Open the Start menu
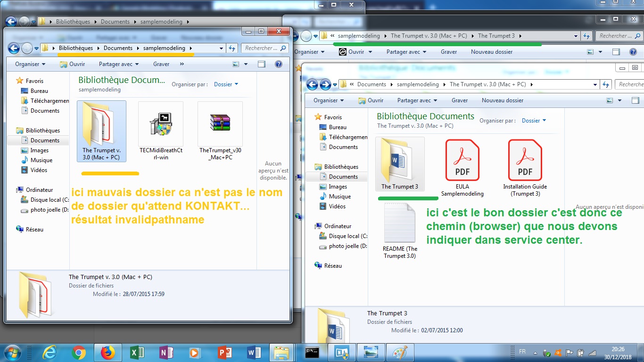The image size is (644, 362). (x=12, y=353)
